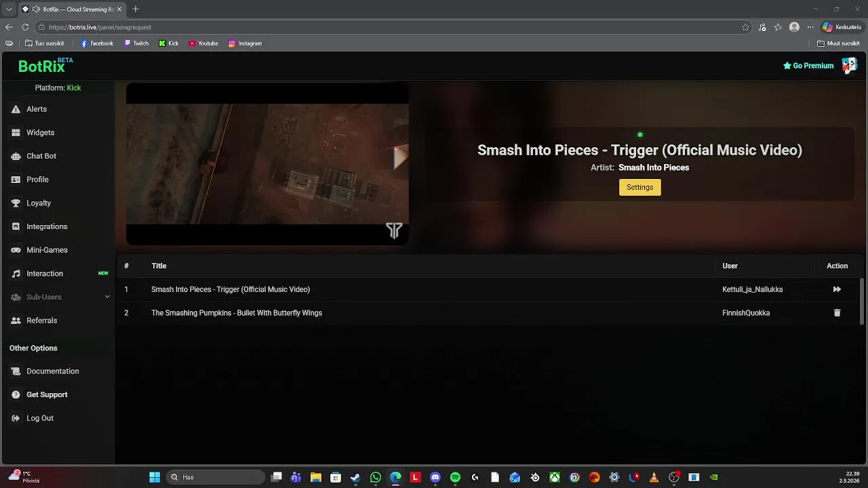Open the Facebook bookmark

point(97,43)
